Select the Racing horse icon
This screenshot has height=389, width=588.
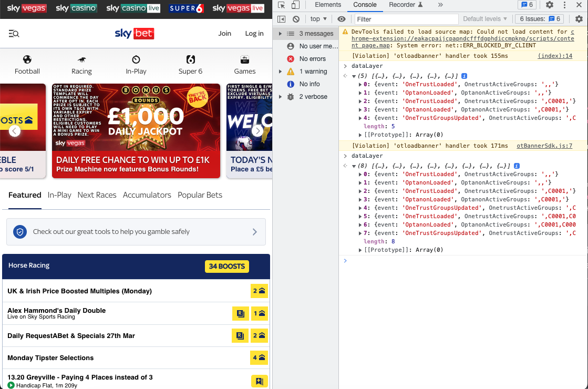click(81, 59)
